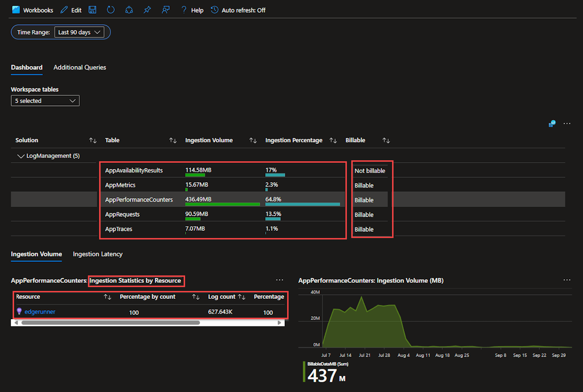
Task: Click the Refresh icon in the toolbar
Action: coord(111,10)
